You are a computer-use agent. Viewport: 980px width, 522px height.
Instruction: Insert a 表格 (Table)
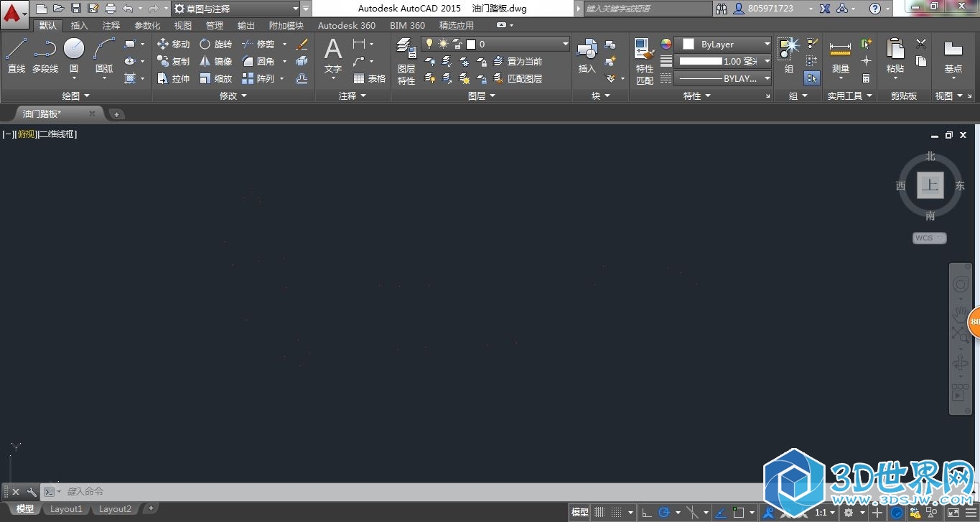point(370,78)
